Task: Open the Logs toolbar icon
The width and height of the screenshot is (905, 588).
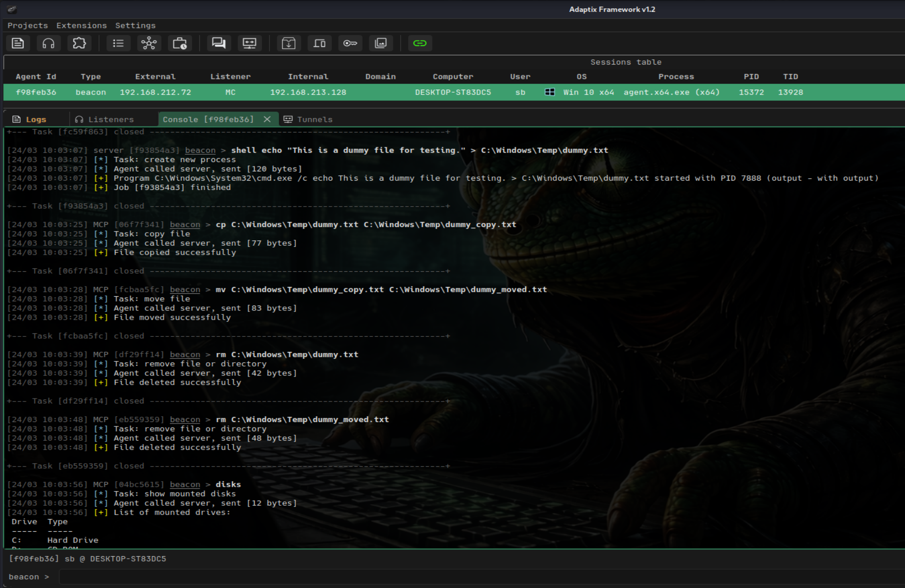Action: point(18,43)
